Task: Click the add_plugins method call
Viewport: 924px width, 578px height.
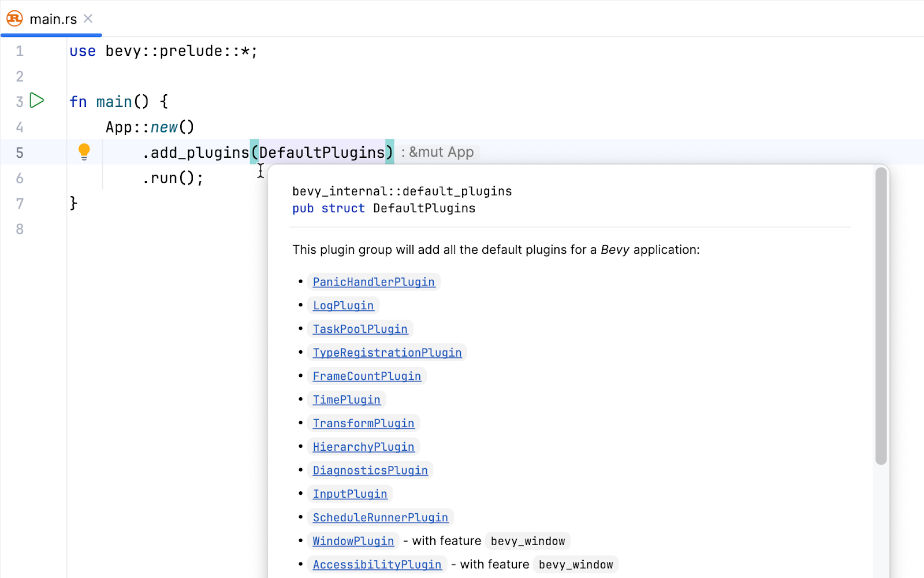Action: point(200,153)
